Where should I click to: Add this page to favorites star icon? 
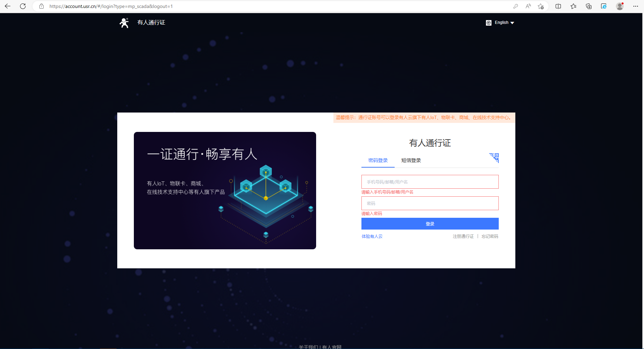click(541, 6)
